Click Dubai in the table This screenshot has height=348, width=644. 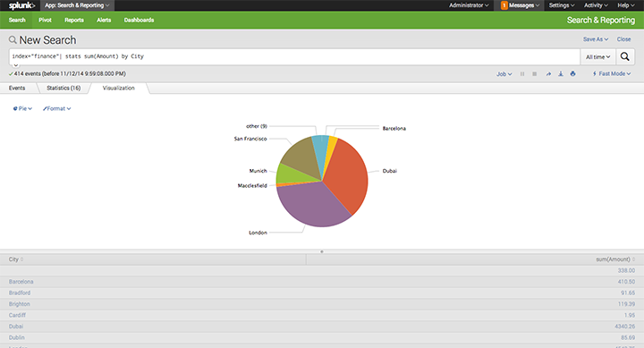[x=16, y=327]
